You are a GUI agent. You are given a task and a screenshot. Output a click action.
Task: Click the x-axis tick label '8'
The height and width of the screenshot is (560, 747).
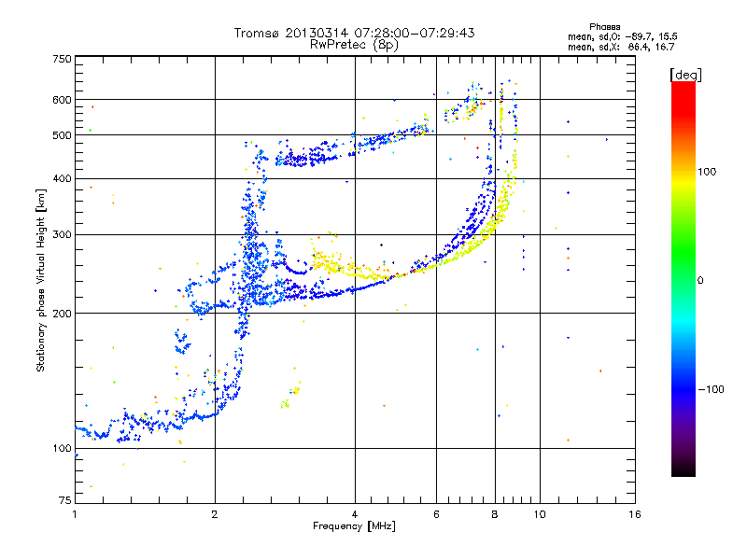point(495,514)
